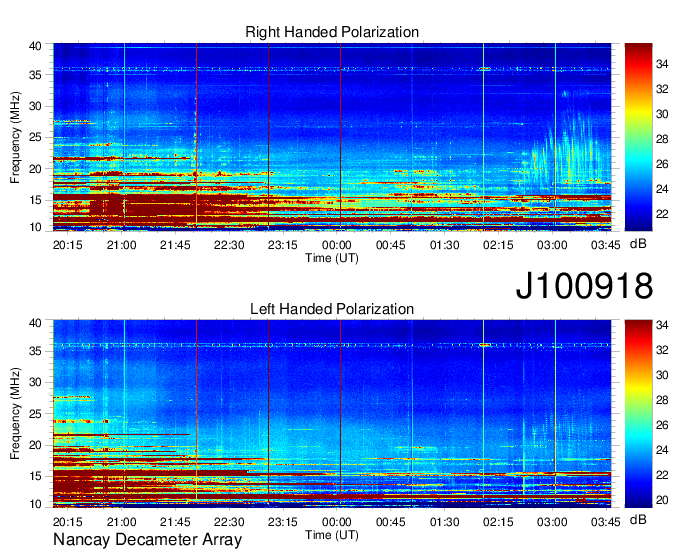Viewport: 680px width, 552px height.
Task: Click the dB unit label beside lower colorbar
Action: [x=638, y=519]
